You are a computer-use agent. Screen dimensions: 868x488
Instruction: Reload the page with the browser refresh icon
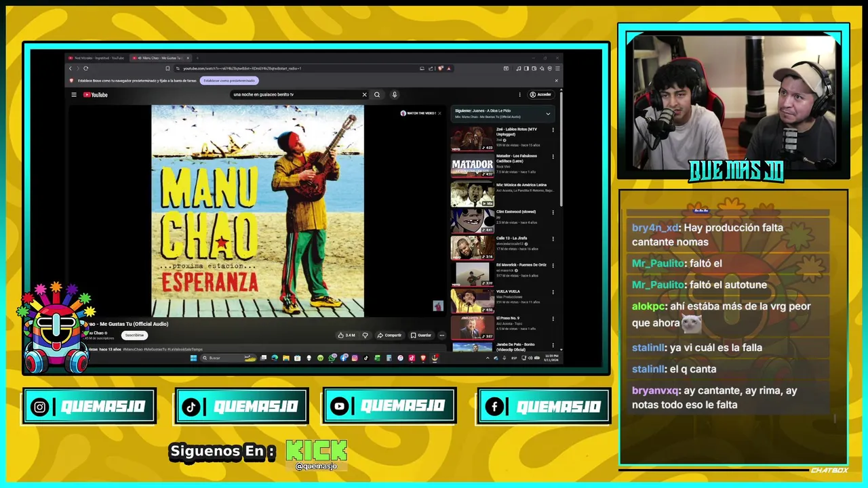pos(85,68)
